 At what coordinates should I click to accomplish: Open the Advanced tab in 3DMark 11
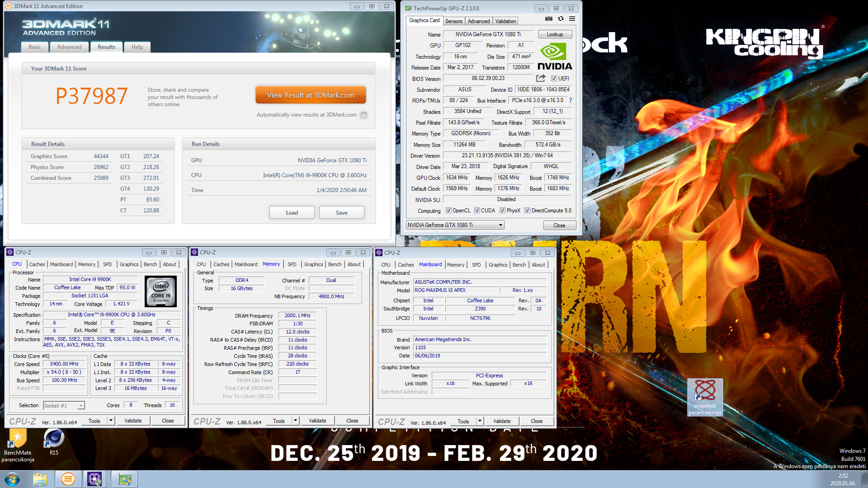coord(69,47)
